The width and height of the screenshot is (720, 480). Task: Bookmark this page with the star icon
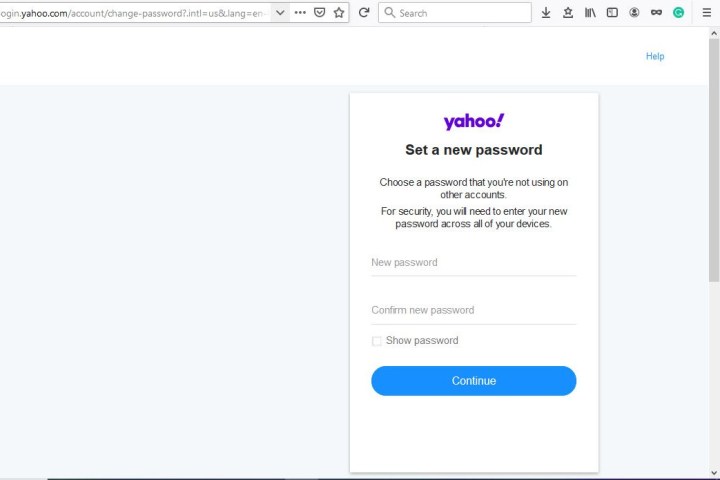pos(339,13)
